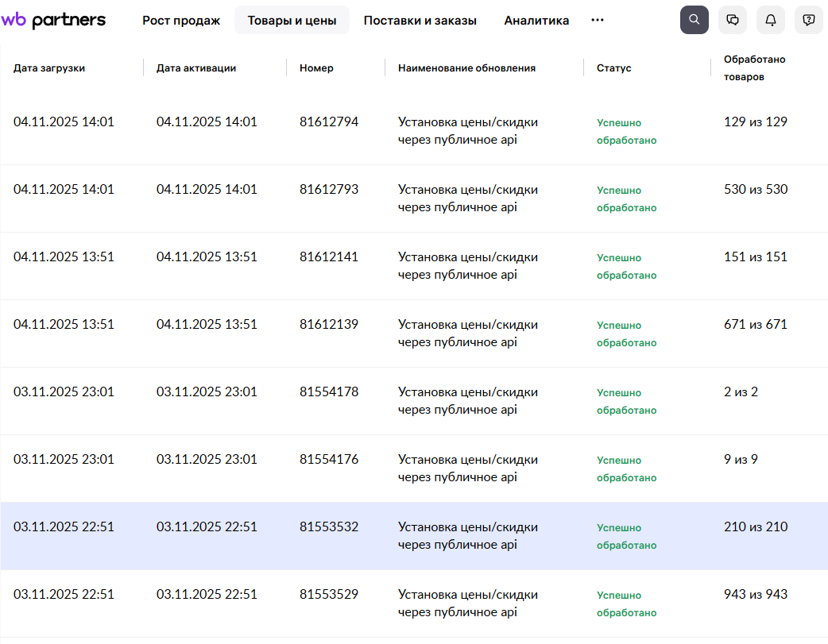The height and width of the screenshot is (644, 828).
Task: Select the highlighted row 81553532
Action: [329, 527]
